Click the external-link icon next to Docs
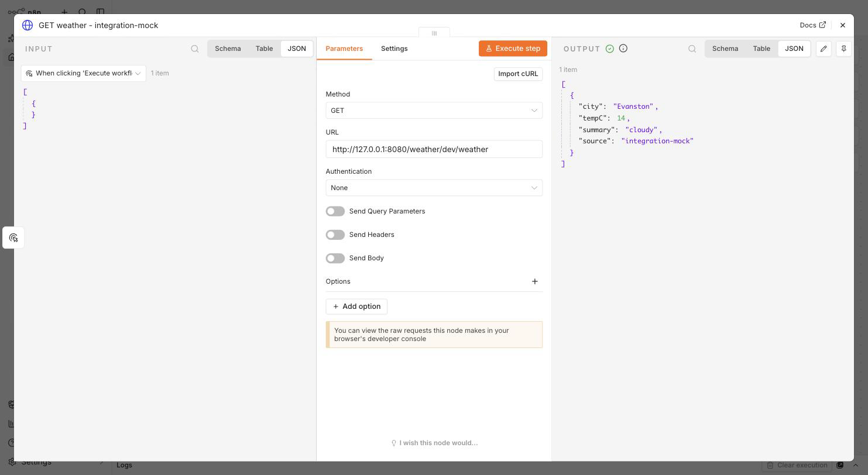 click(822, 25)
